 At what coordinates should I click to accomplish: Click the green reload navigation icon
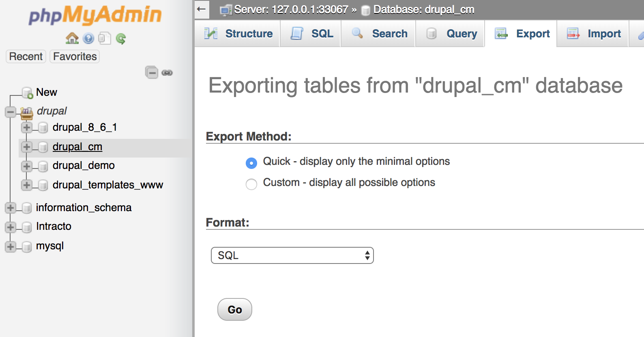[121, 39]
